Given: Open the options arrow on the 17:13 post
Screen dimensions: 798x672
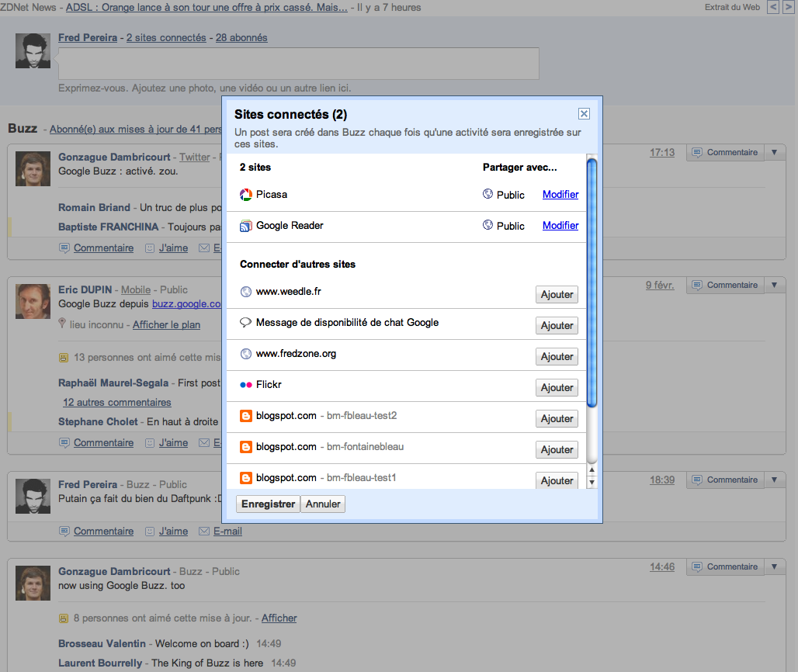Looking at the screenshot, I should pyautogui.click(x=774, y=153).
